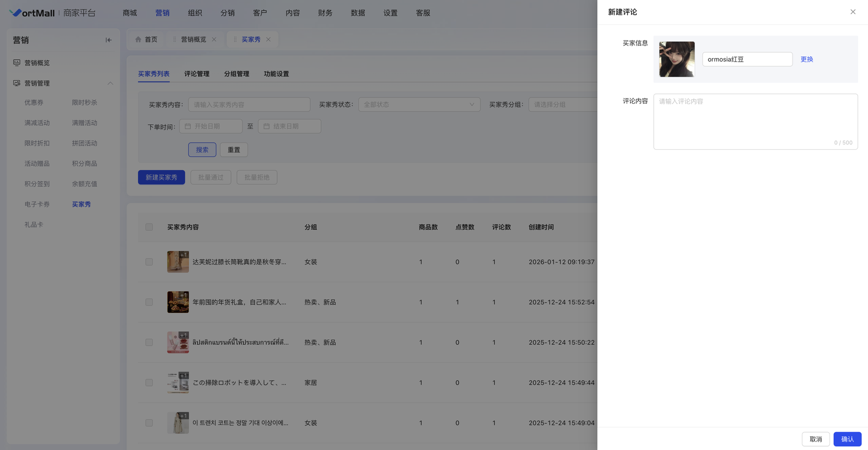868x450 pixels.
Task: Click the calendar icon in 结束日期 field
Action: [266, 126]
